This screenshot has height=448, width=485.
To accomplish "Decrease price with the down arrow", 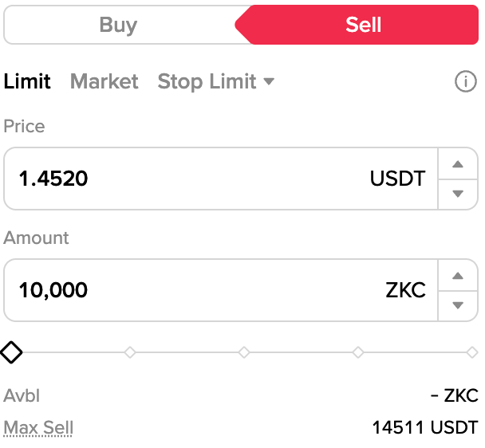I will click(458, 194).
